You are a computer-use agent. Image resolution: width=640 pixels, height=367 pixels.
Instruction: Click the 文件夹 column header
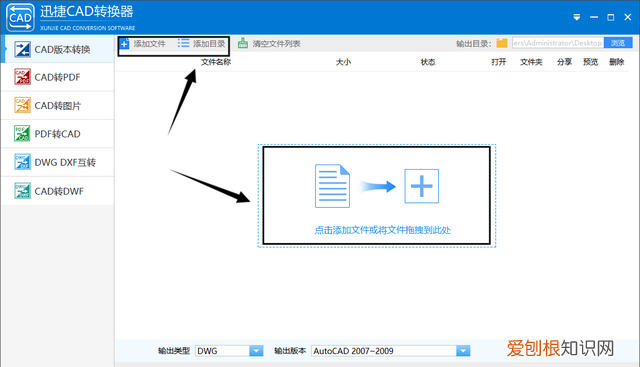click(531, 62)
